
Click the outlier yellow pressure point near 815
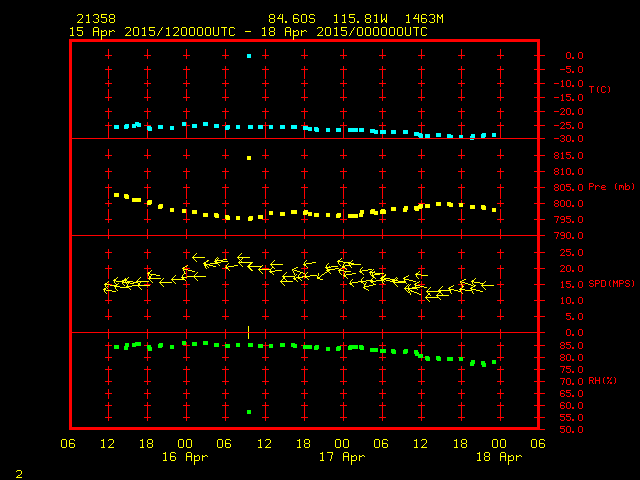tap(249, 158)
